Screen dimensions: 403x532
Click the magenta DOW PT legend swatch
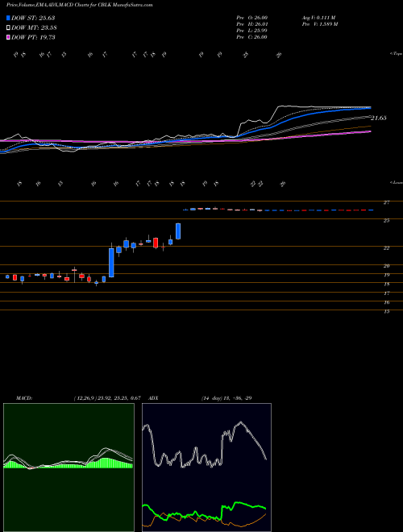(x=9, y=37)
